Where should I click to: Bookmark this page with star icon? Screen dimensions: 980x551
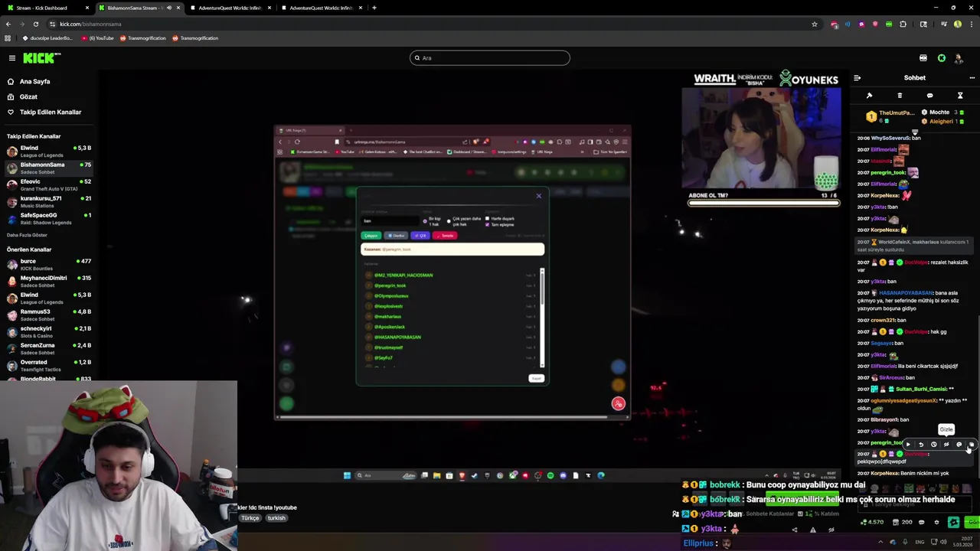click(x=815, y=24)
